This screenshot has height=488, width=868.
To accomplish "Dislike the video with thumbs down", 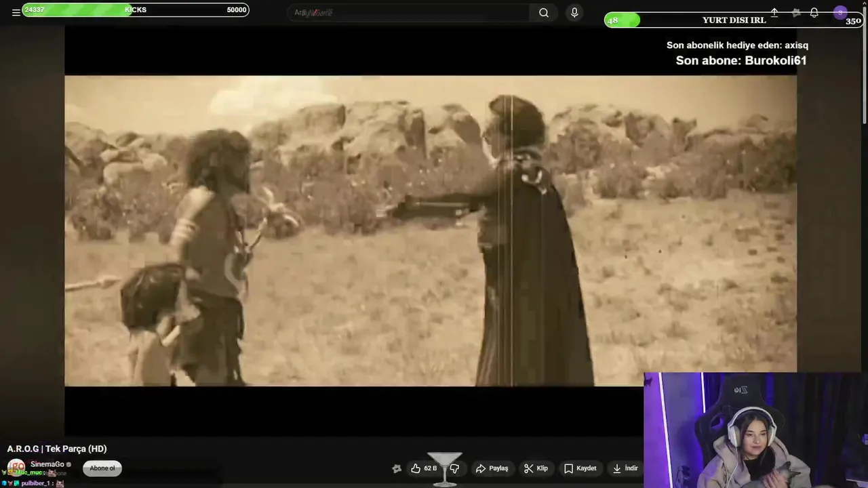I will (x=454, y=468).
